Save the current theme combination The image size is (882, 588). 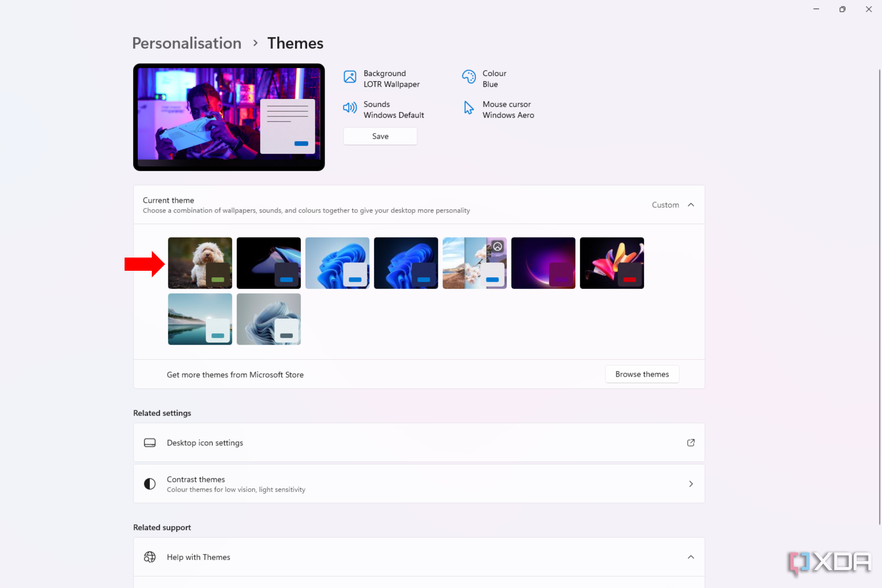(380, 136)
